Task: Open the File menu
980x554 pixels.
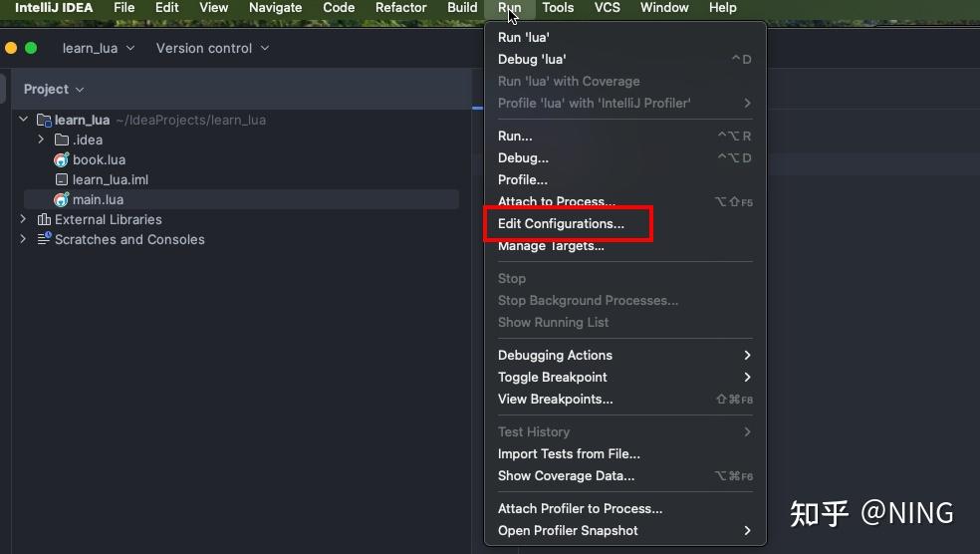Action: [123, 8]
